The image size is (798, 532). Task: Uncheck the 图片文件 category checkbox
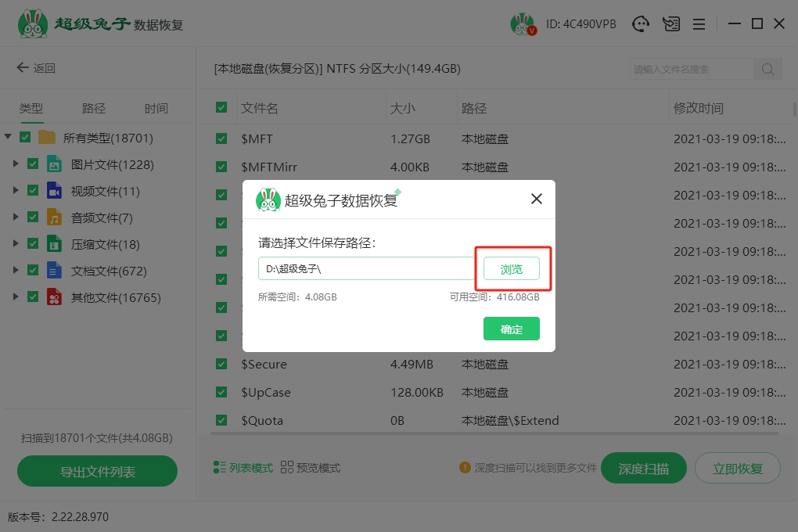(33, 164)
